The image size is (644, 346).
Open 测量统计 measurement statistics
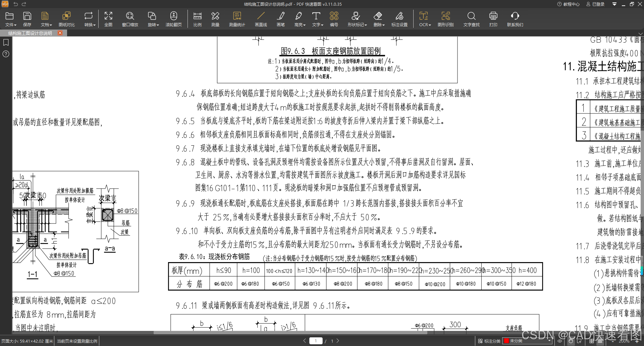[237, 19]
